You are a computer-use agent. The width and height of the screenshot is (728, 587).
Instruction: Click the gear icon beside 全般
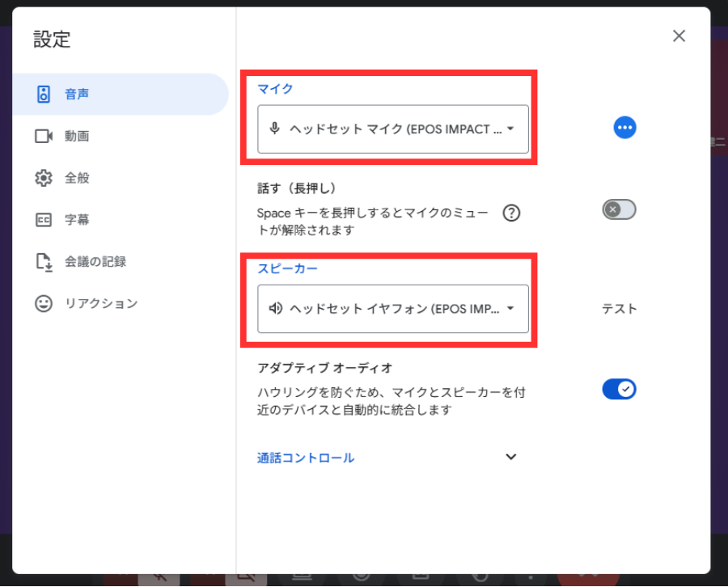coord(44,178)
